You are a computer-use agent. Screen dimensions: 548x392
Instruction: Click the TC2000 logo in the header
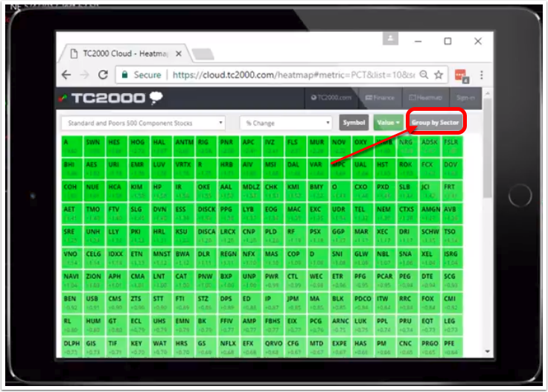click(108, 98)
